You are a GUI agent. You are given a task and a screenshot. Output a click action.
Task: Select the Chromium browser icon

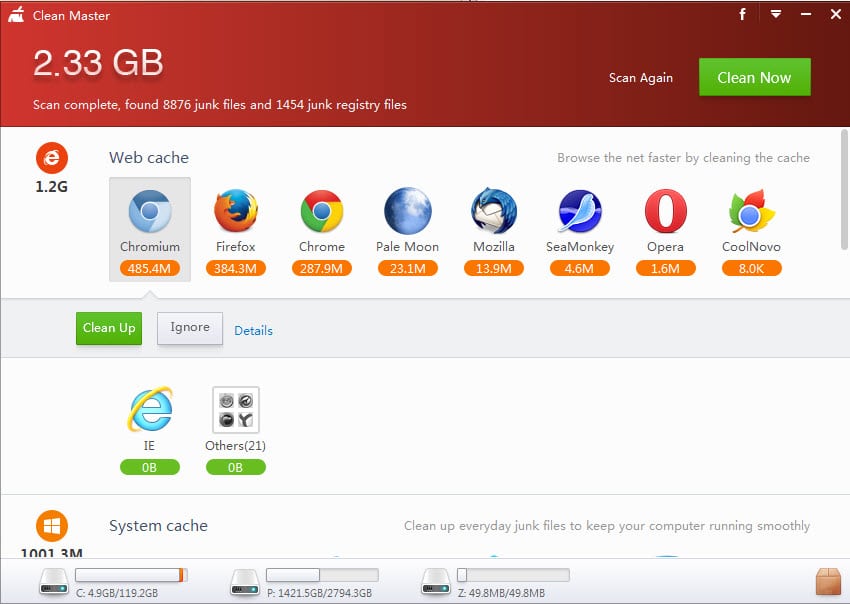[150, 211]
